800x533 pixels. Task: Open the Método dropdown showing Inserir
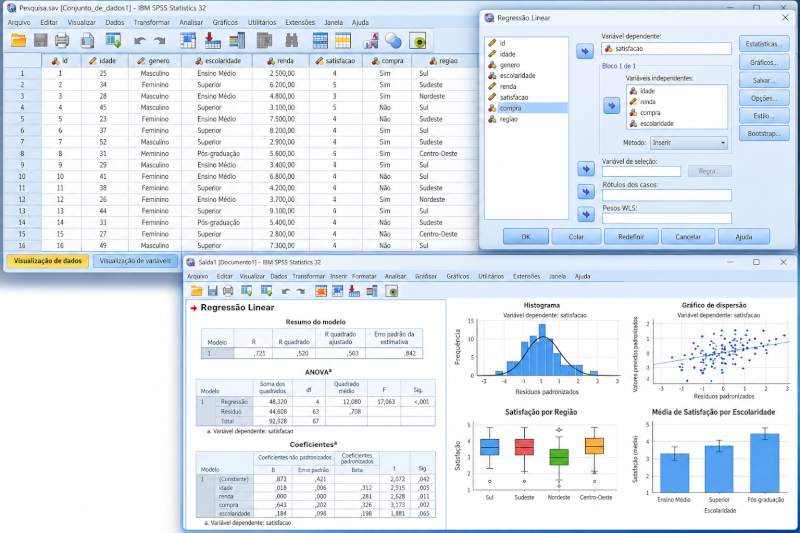[689, 143]
